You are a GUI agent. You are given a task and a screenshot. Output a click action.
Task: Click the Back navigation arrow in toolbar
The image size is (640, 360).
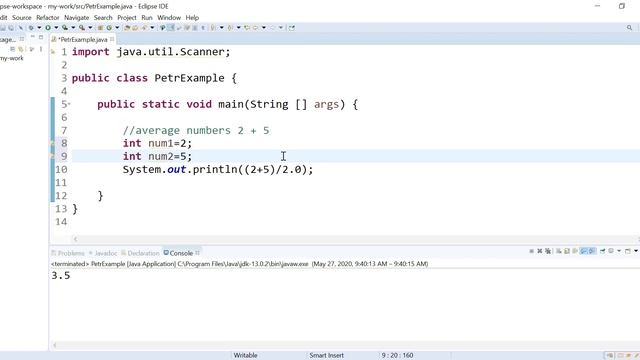256,28
